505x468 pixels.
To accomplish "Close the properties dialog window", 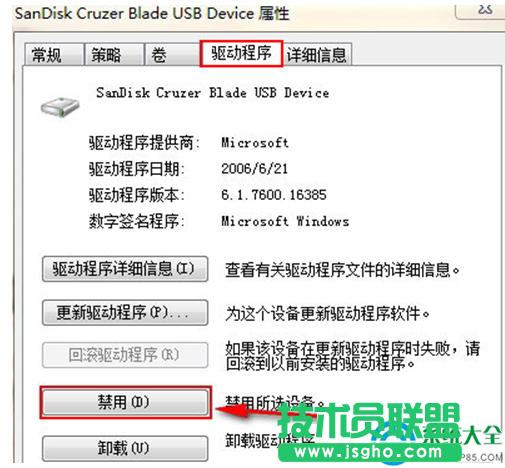I will click(x=480, y=10).
